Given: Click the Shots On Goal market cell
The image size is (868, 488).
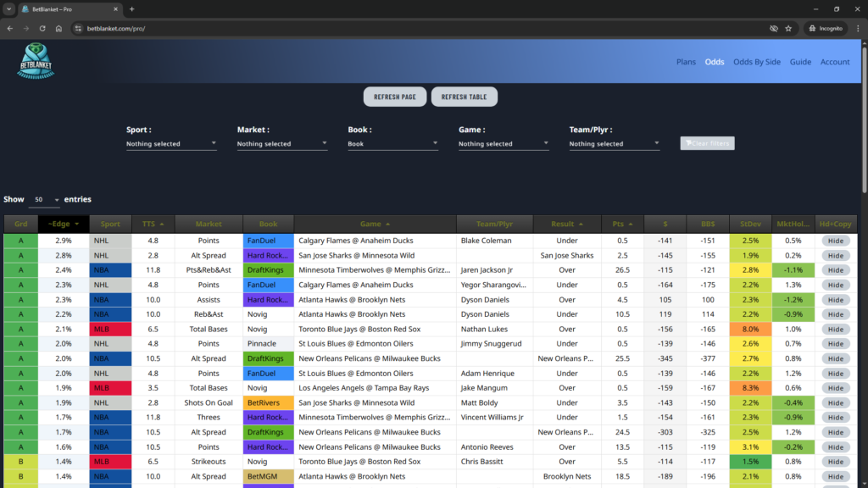Looking at the screenshot, I should [x=209, y=402].
